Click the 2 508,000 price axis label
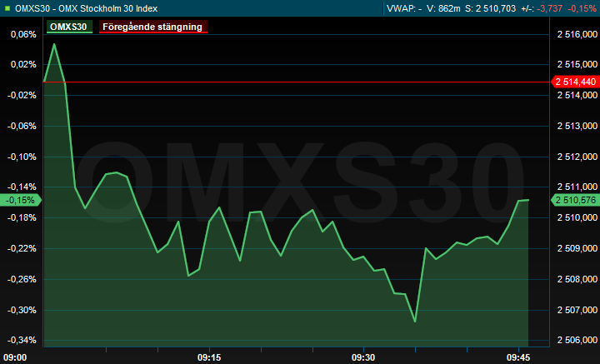Screen dimensions: 600x364 577,279
